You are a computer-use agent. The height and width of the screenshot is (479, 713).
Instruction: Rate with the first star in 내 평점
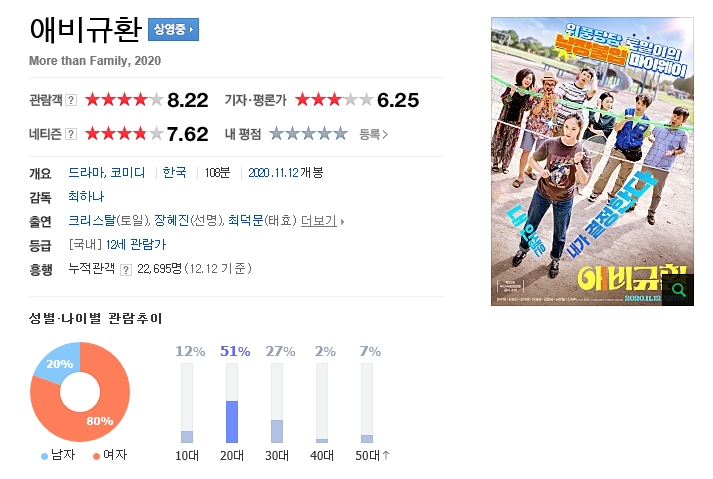point(276,134)
